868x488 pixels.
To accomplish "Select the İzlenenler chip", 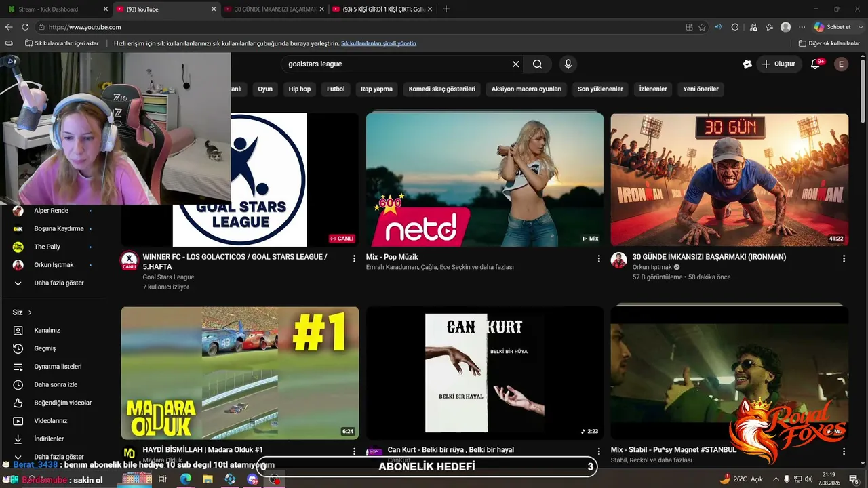I will [x=653, y=89].
